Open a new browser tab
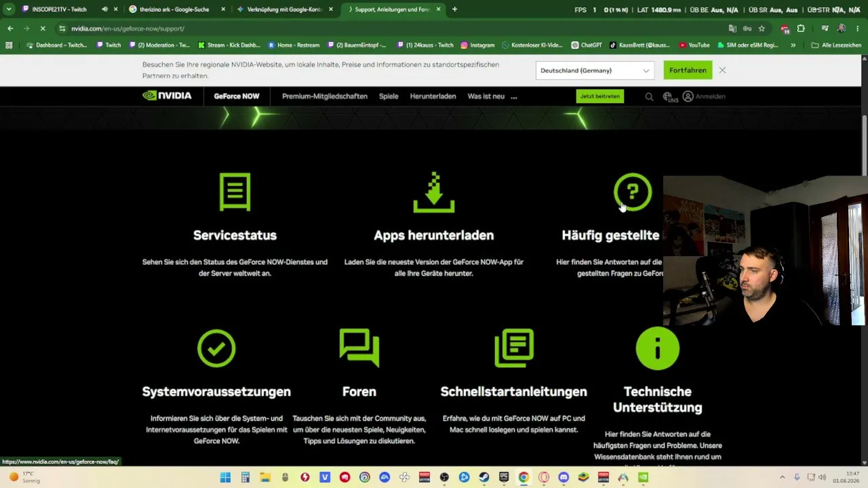The width and height of the screenshot is (868, 488). pos(454,9)
